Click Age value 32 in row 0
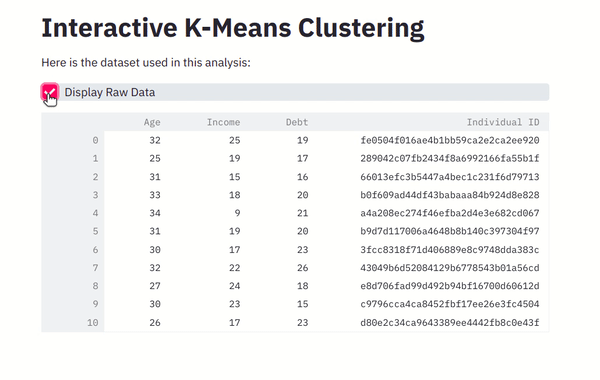 coord(155,140)
